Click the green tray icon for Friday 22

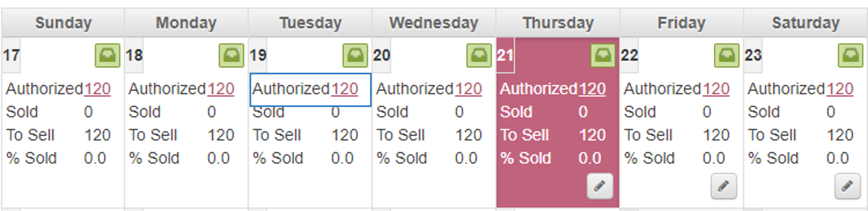pyautogui.click(x=727, y=56)
